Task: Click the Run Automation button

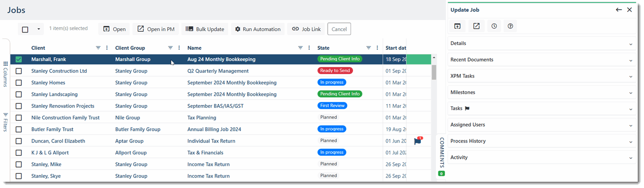Action: 258,29
